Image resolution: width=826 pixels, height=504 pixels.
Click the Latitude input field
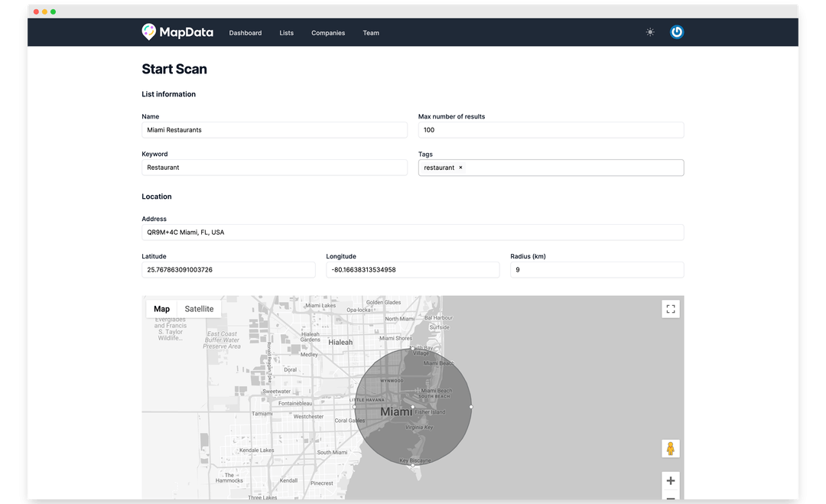click(x=229, y=270)
